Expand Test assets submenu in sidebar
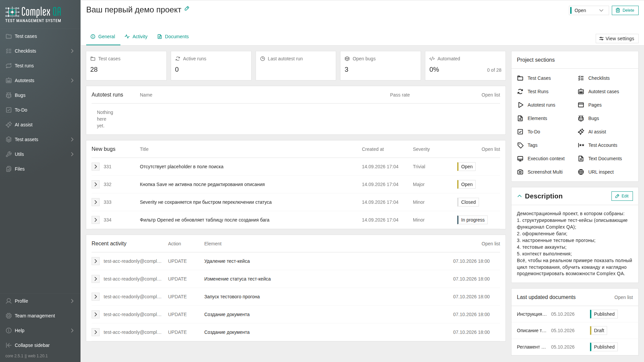Screen dimensions: 644x362 72,139
